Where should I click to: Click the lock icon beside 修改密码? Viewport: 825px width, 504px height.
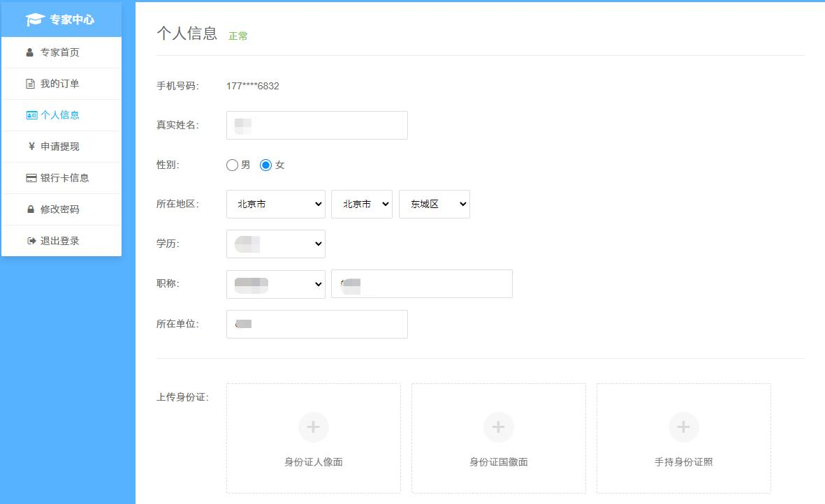31,209
